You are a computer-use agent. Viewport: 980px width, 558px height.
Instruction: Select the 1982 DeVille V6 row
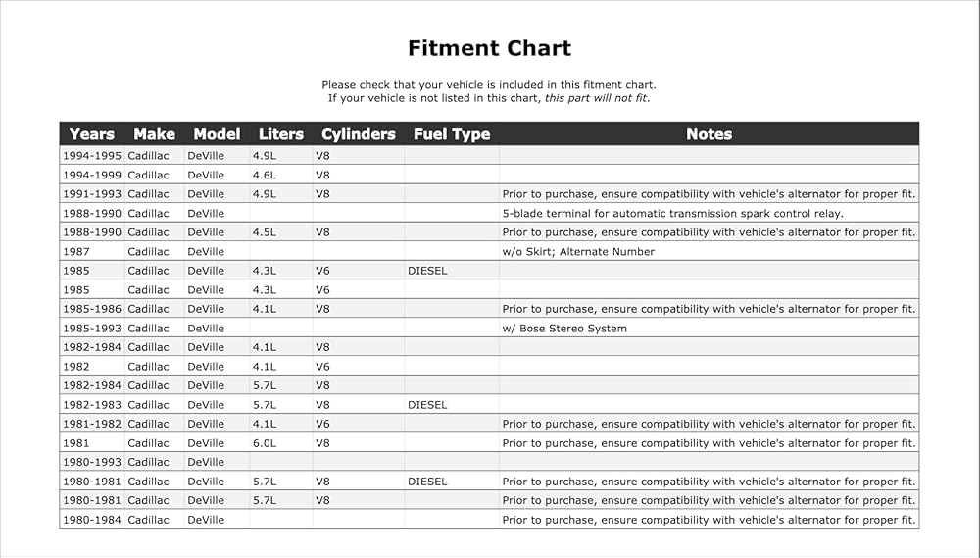coord(489,367)
